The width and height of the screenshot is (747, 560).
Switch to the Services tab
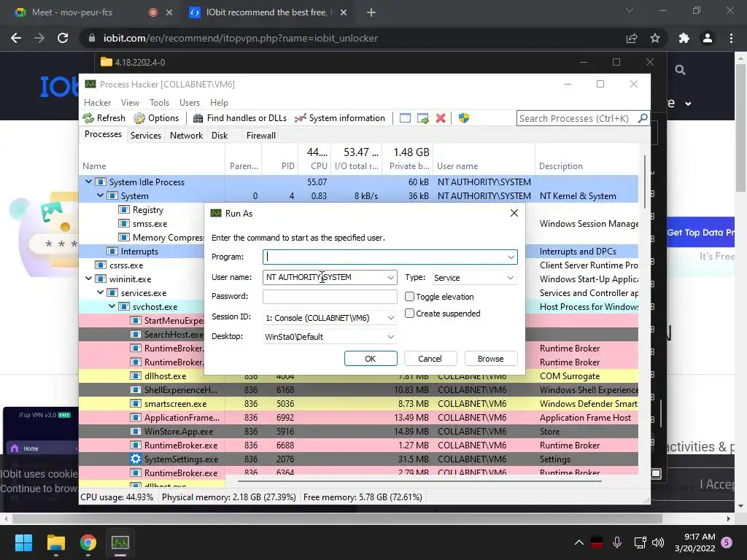[x=146, y=135]
